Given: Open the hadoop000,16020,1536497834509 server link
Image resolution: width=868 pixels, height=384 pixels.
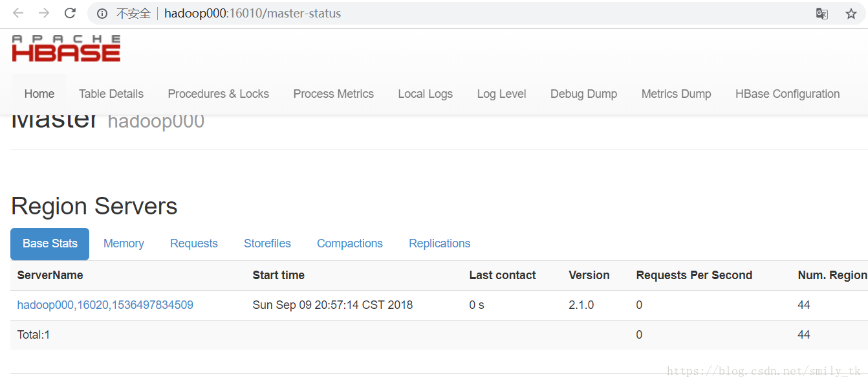Looking at the screenshot, I should 105,305.
